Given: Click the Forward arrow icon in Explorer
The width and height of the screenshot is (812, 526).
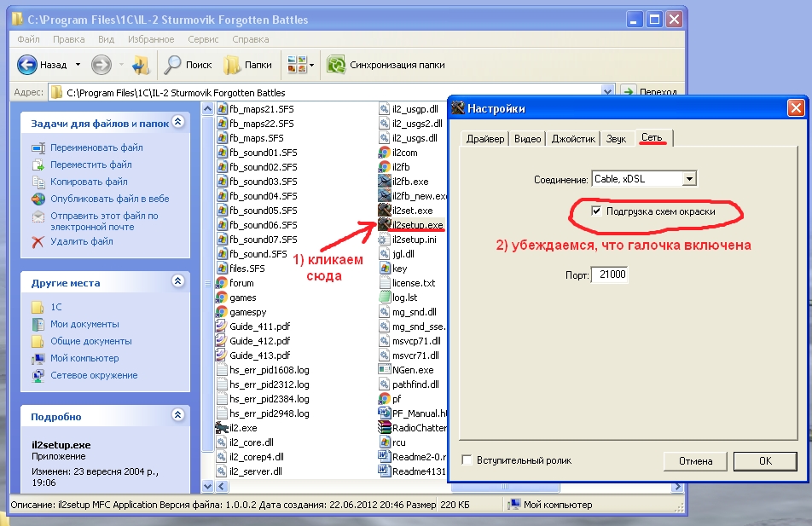Looking at the screenshot, I should pyautogui.click(x=101, y=65).
